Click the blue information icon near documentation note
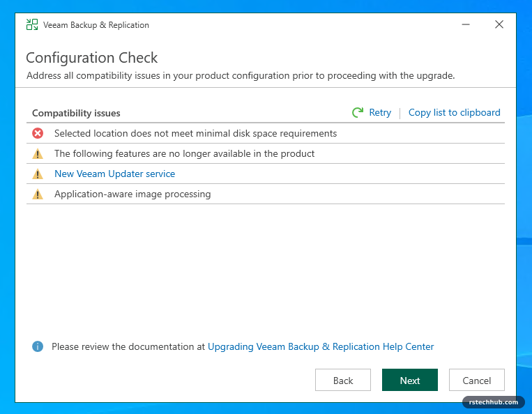This screenshot has height=414, width=532. pos(38,346)
